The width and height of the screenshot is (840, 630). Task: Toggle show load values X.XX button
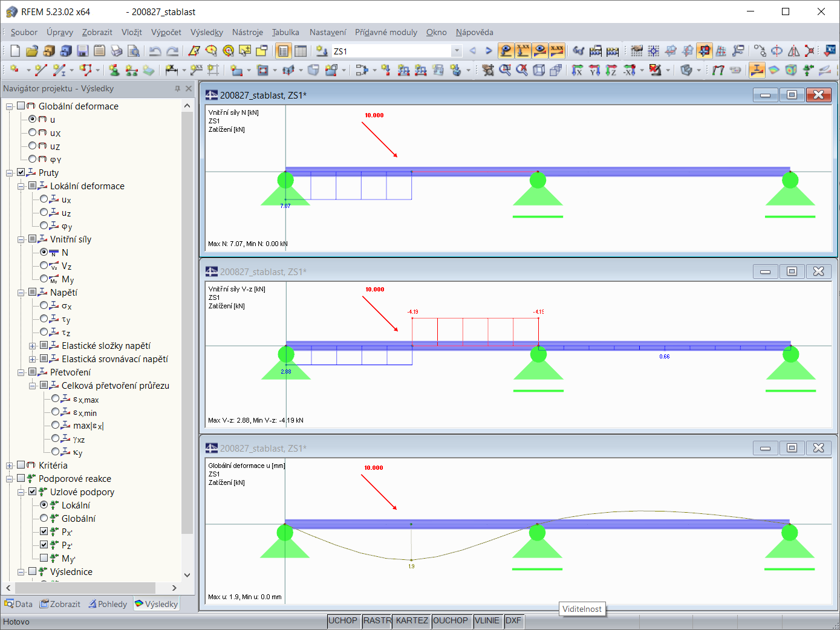(523, 51)
